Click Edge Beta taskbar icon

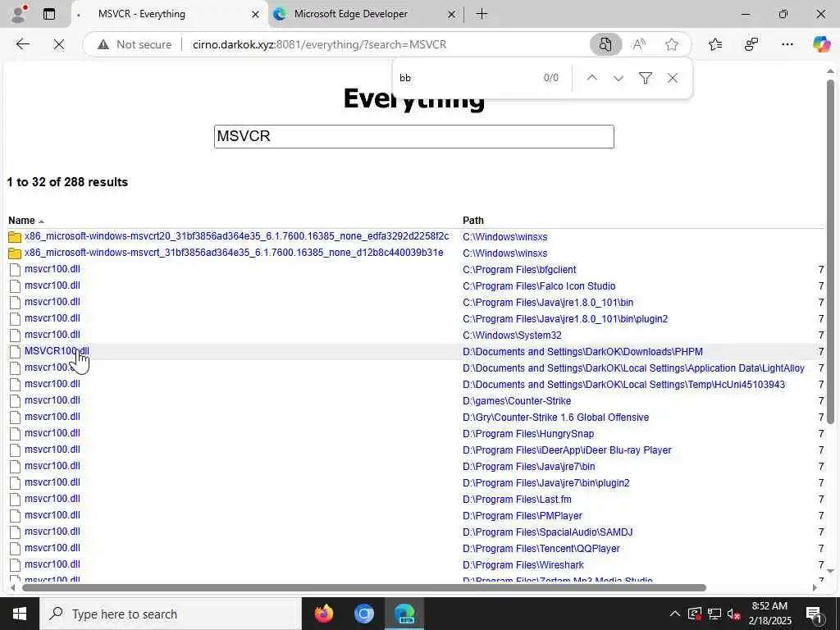pyautogui.click(x=404, y=614)
